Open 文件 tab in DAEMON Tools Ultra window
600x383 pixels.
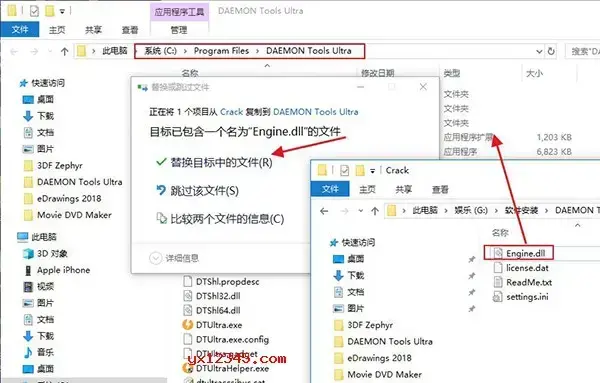20,29
